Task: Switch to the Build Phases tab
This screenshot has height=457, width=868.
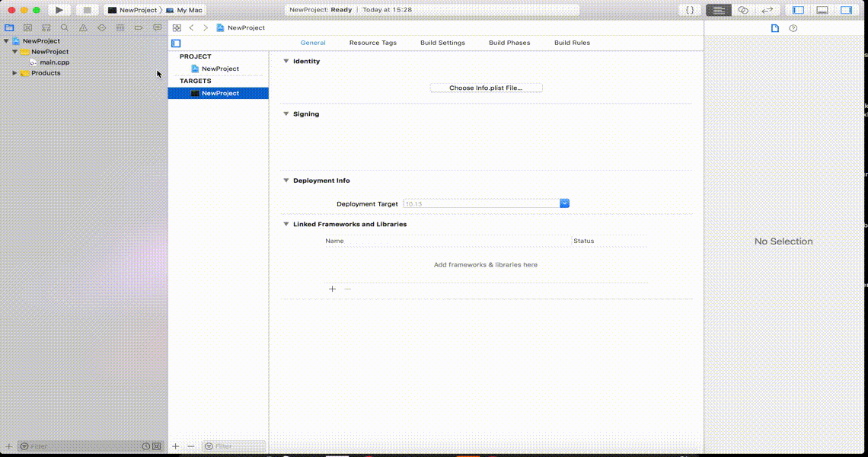Action: click(x=509, y=43)
